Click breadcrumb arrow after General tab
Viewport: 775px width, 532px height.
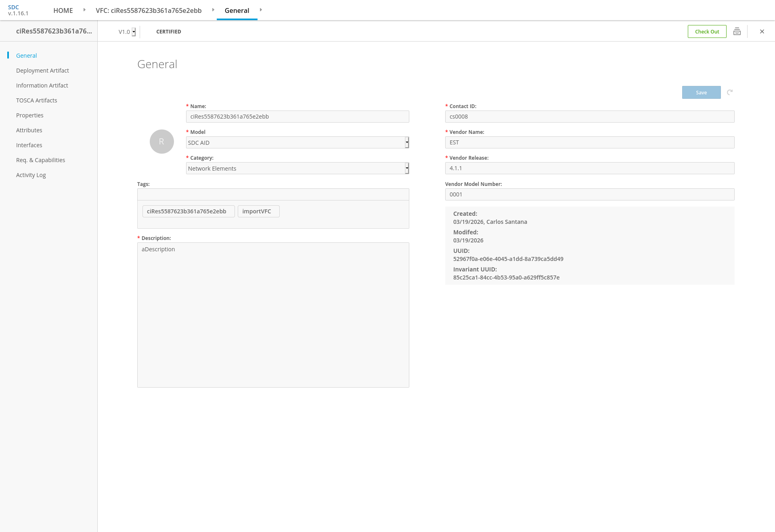click(x=261, y=10)
